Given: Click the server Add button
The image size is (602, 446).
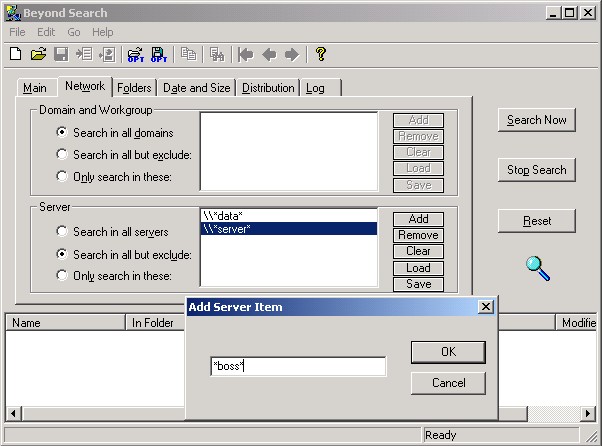Looking at the screenshot, I should tap(418, 219).
